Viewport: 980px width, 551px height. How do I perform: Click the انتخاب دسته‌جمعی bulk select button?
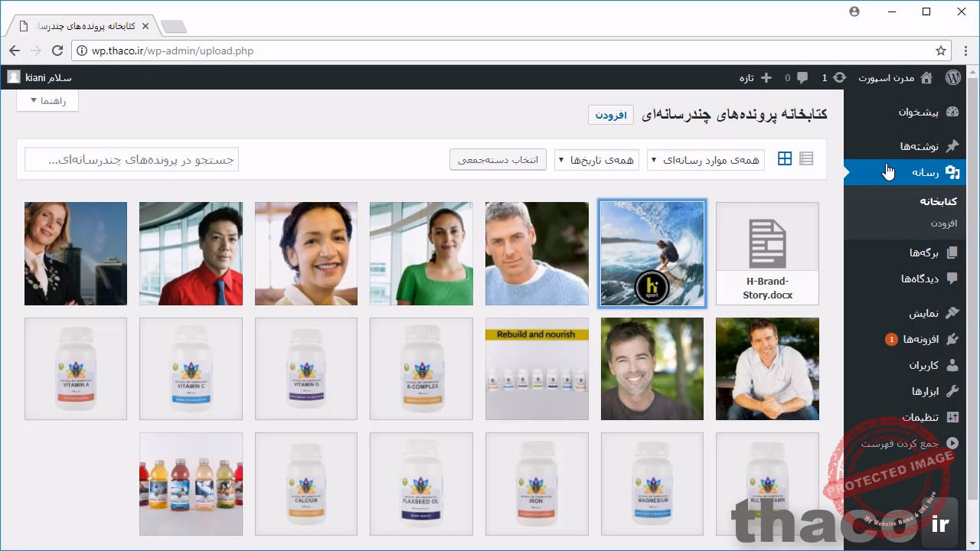click(x=498, y=160)
